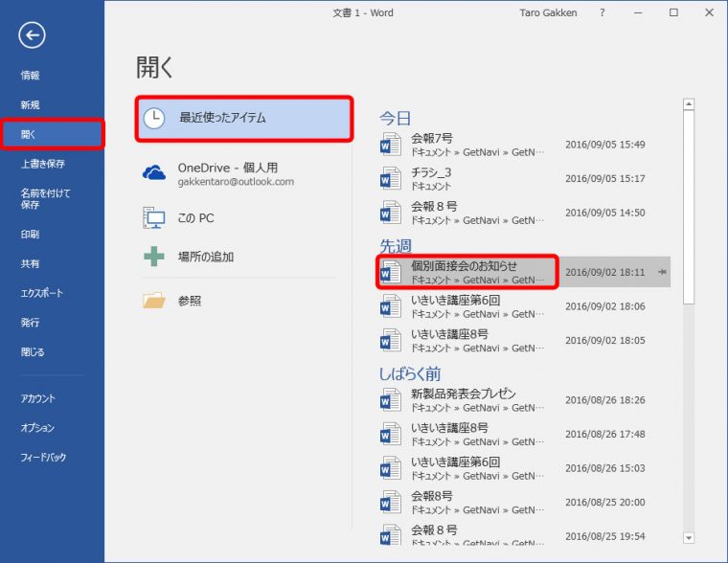Select OneDrive - 個人用 location
The width and height of the screenshot is (728, 563).
[x=239, y=174]
